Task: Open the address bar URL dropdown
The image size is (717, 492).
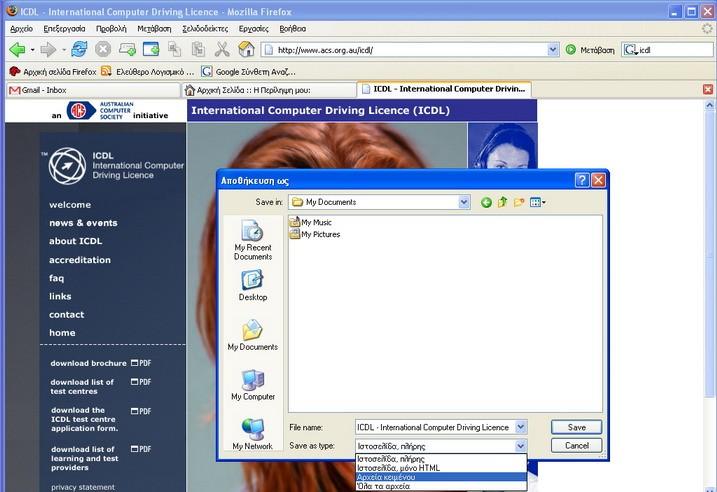Action: pyautogui.click(x=553, y=49)
